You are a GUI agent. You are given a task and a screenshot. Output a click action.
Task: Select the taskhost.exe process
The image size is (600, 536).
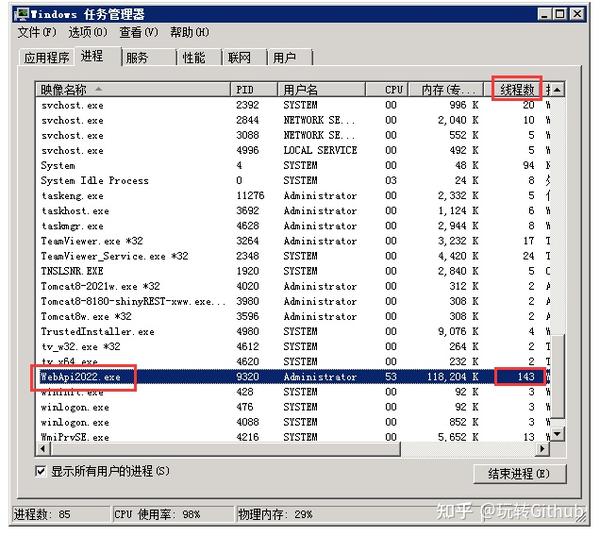[292, 210]
